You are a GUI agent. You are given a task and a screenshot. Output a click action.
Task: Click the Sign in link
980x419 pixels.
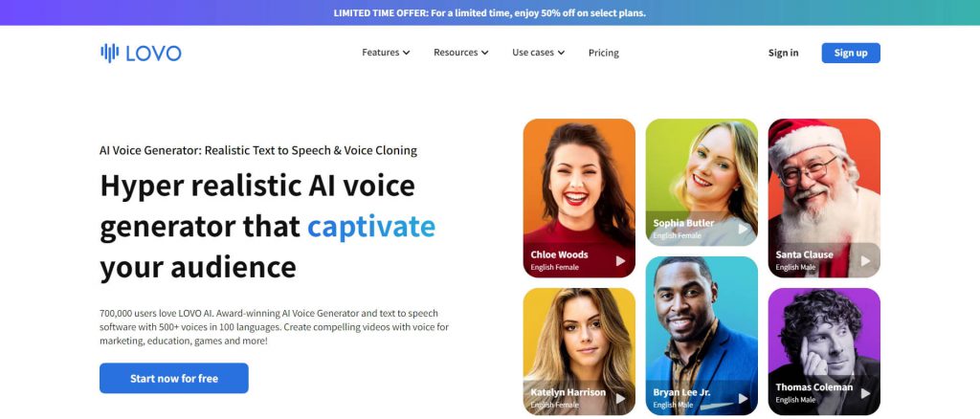tap(783, 53)
